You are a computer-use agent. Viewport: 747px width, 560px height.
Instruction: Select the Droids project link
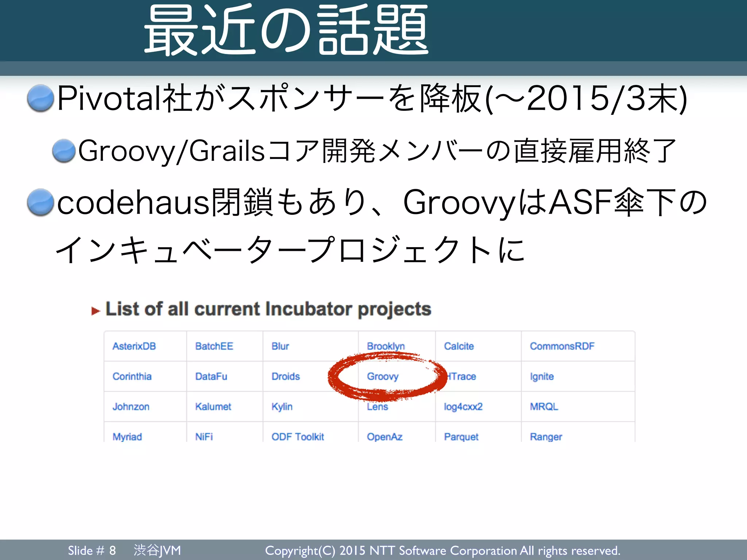pyautogui.click(x=286, y=376)
